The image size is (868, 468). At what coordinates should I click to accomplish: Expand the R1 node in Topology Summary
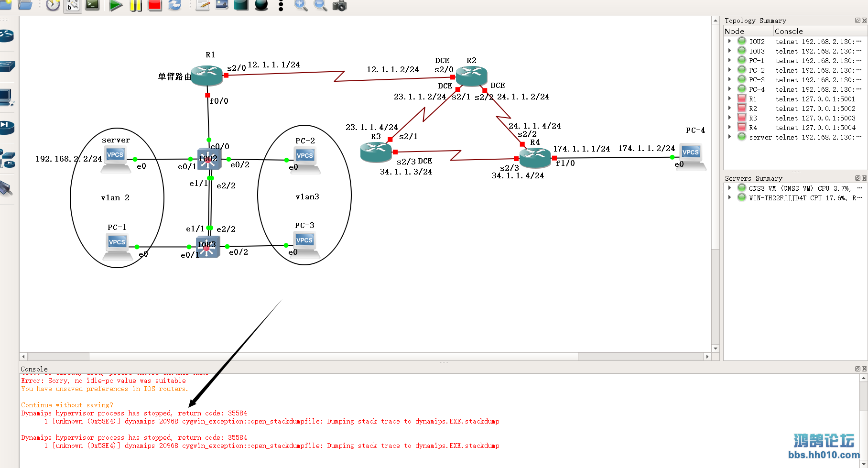click(729, 98)
